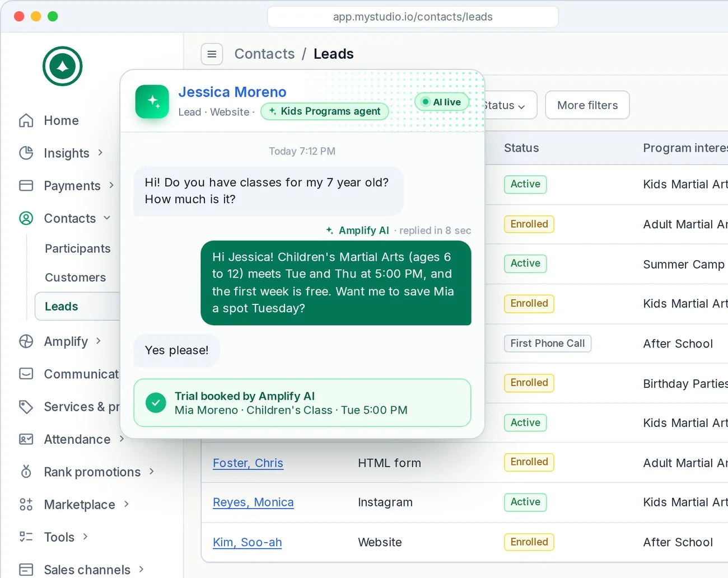Expand the Rank promotions submenu chevron
The height and width of the screenshot is (578, 728).
click(152, 471)
